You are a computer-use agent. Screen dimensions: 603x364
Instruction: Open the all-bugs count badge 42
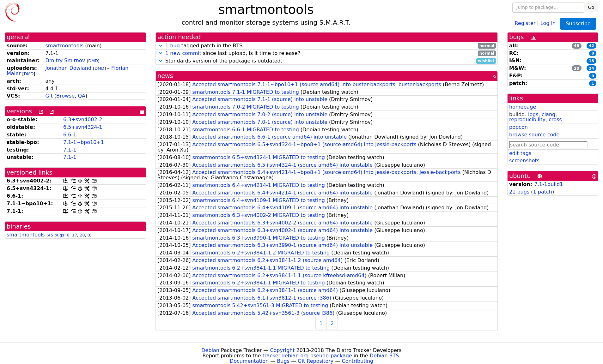[591, 46]
